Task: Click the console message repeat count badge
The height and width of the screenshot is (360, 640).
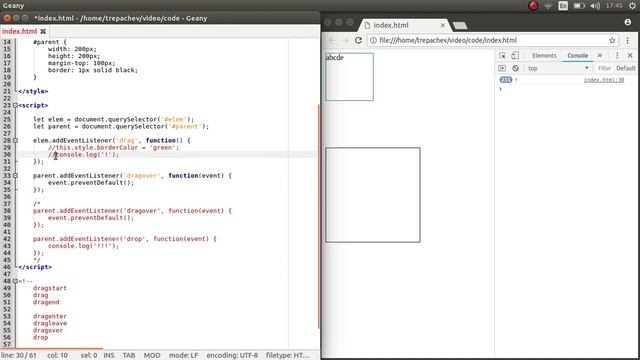Action: [x=506, y=80]
